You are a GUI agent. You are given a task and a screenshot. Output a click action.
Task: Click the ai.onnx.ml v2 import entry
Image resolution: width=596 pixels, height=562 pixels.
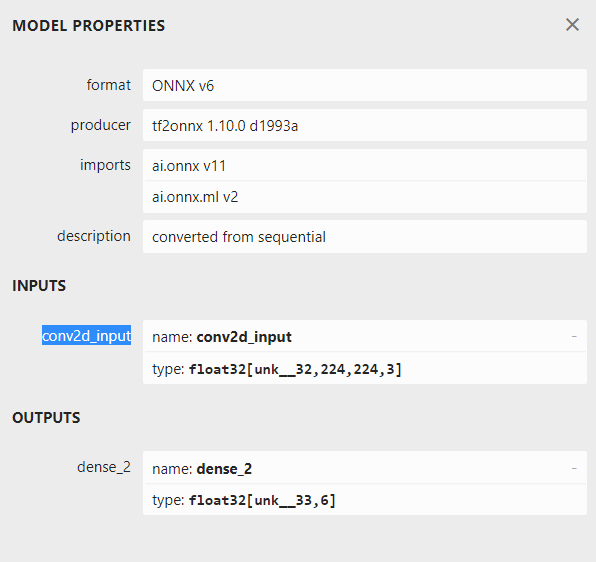point(365,197)
